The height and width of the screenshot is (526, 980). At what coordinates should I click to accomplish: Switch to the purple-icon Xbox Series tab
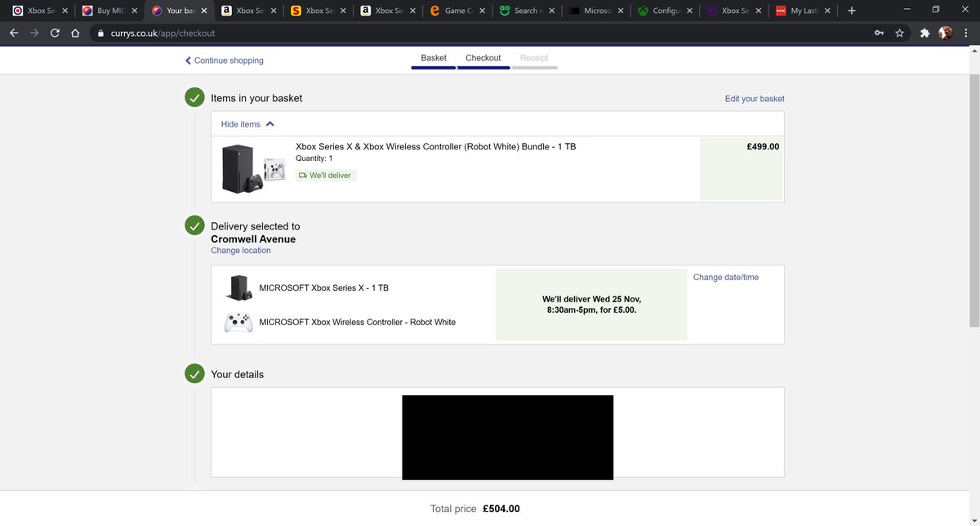point(736,11)
